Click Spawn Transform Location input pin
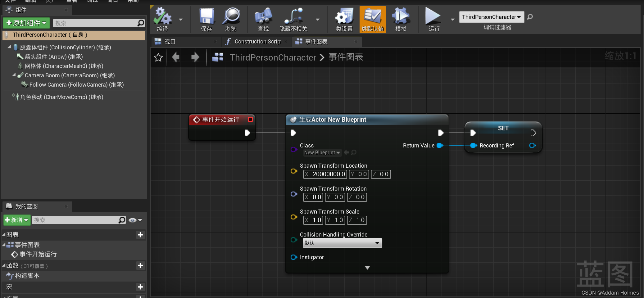Viewport: 644px width, 298px height. pos(294,171)
